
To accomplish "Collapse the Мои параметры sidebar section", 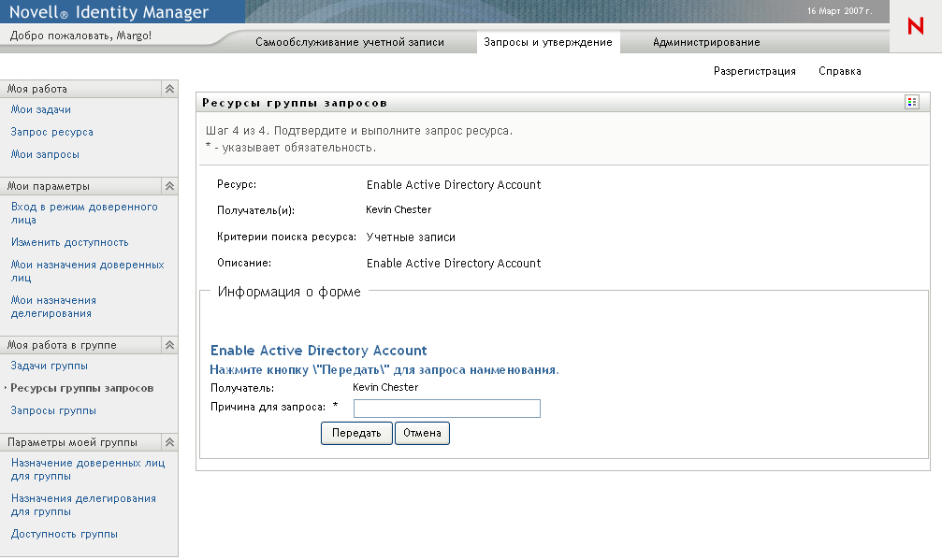I will 169,186.
